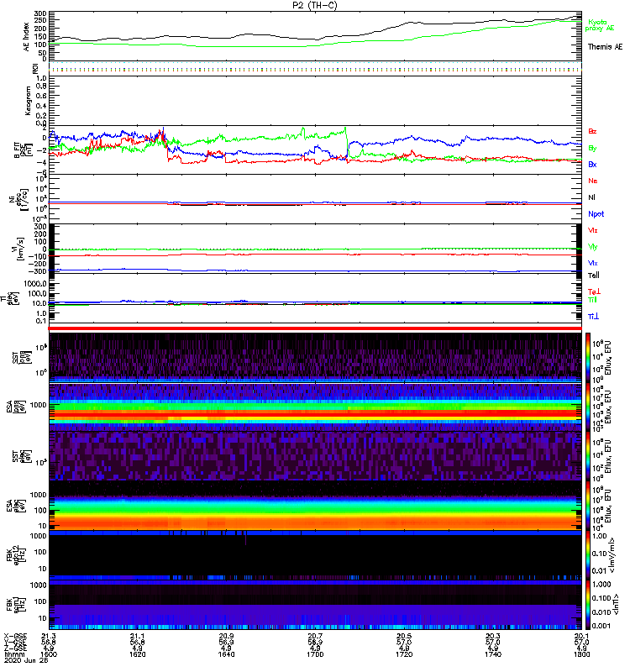The width and height of the screenshot is (630, 672).
Task: Click the date text "2020 Jun 26"
Action: click(x=26, y=660)
